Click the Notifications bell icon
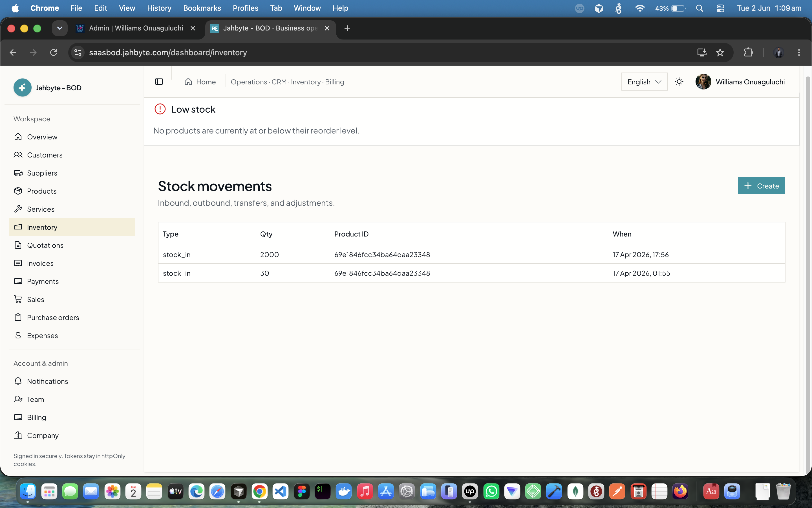 [18, 381]
